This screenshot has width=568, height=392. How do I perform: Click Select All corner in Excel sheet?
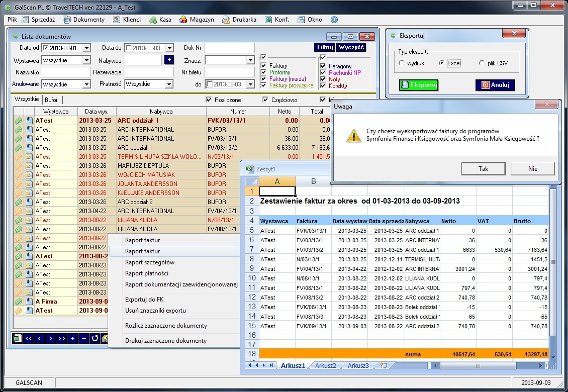click(252, 181)
